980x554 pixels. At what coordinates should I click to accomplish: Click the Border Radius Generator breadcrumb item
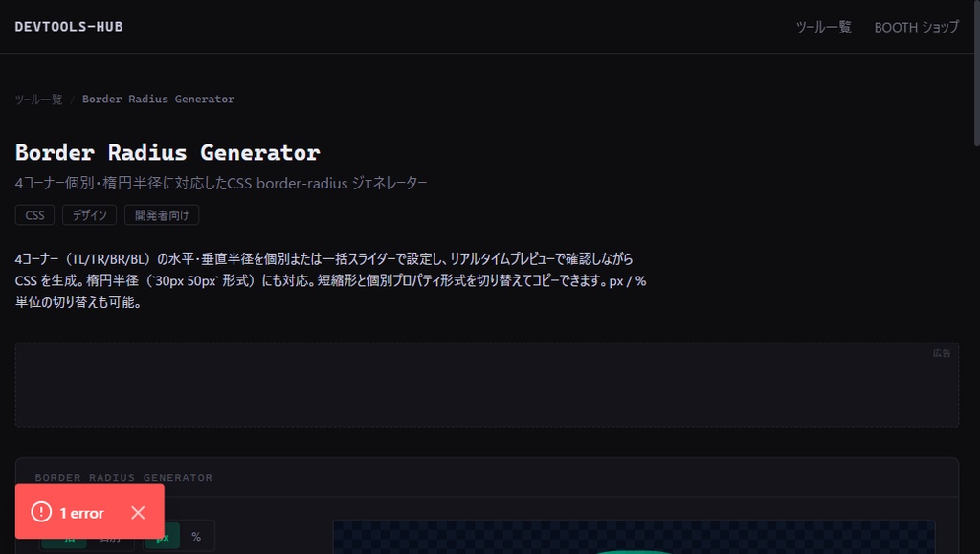point(158,99)
